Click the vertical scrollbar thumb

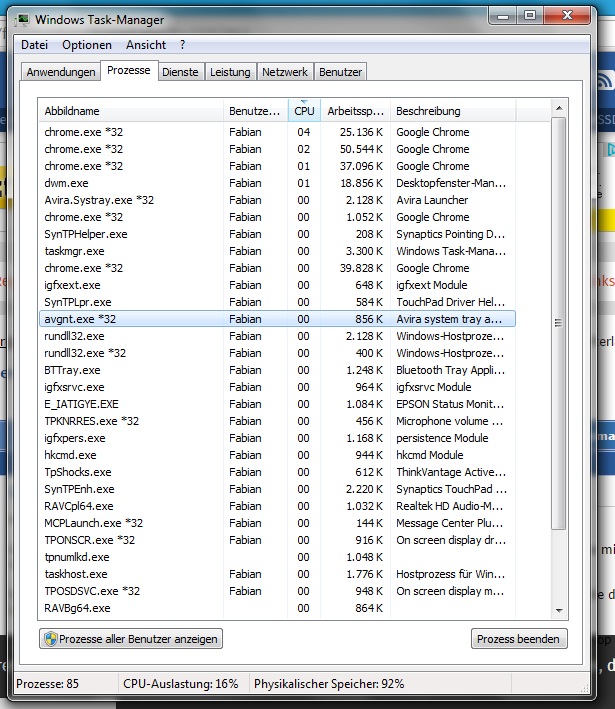559,323
